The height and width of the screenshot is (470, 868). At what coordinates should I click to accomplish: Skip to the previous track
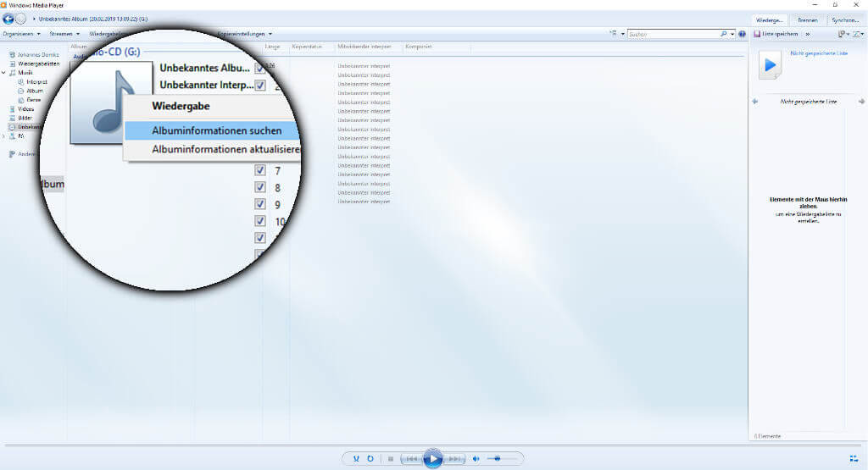tap(411, 458)
